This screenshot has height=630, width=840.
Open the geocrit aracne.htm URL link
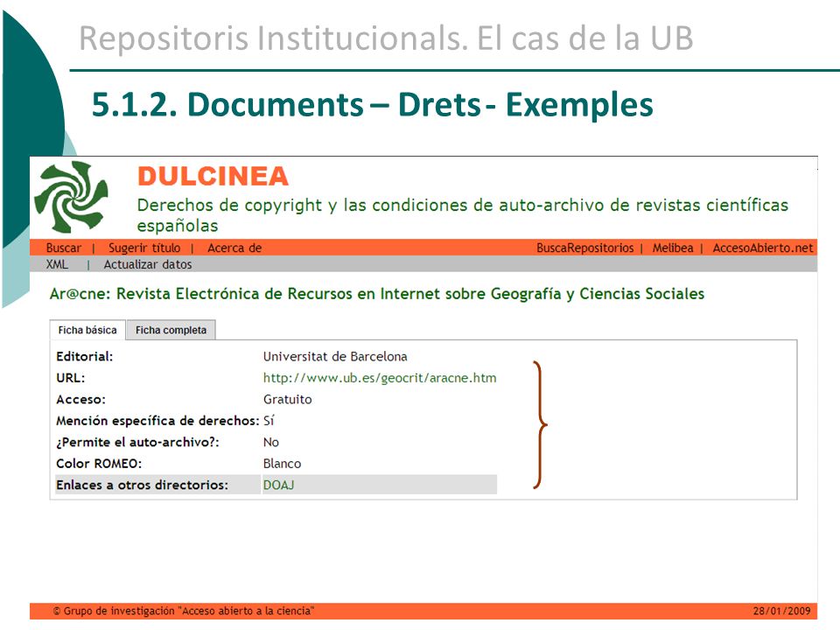tap(380, 378)
